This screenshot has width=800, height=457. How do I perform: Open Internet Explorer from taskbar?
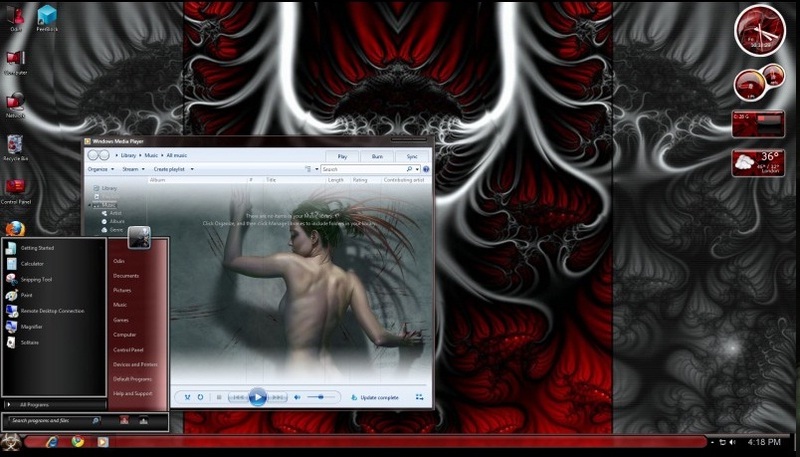pyautogui.click(x=52, y=442)
